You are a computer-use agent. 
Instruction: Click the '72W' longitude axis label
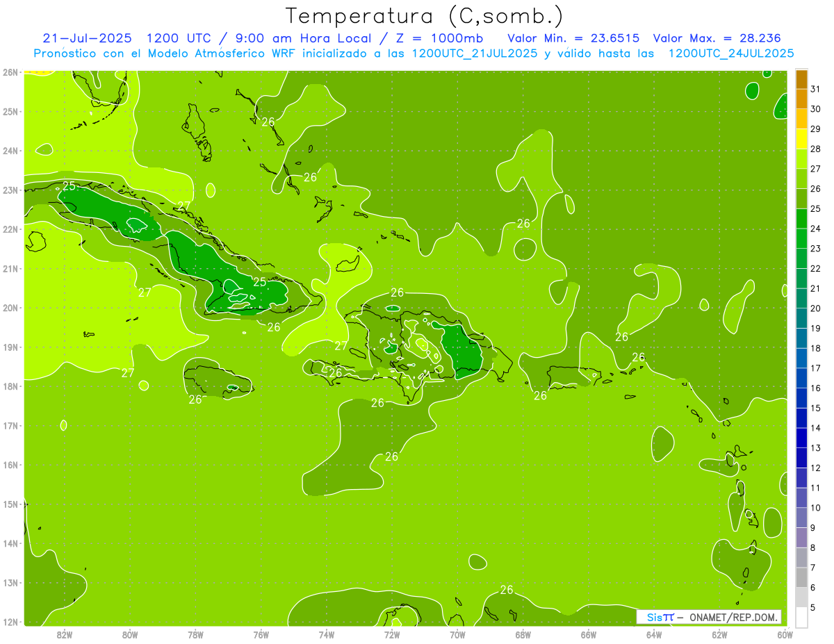[392, 634]
